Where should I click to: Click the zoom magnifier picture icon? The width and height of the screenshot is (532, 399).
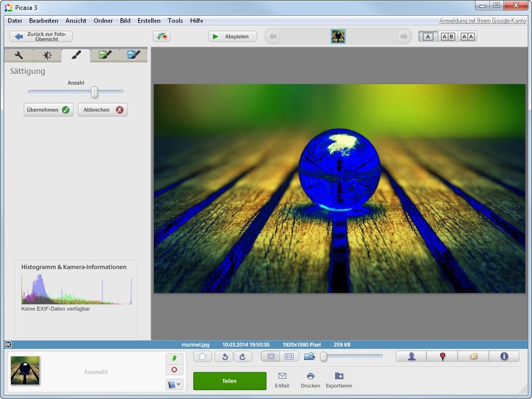pos(309,356)
